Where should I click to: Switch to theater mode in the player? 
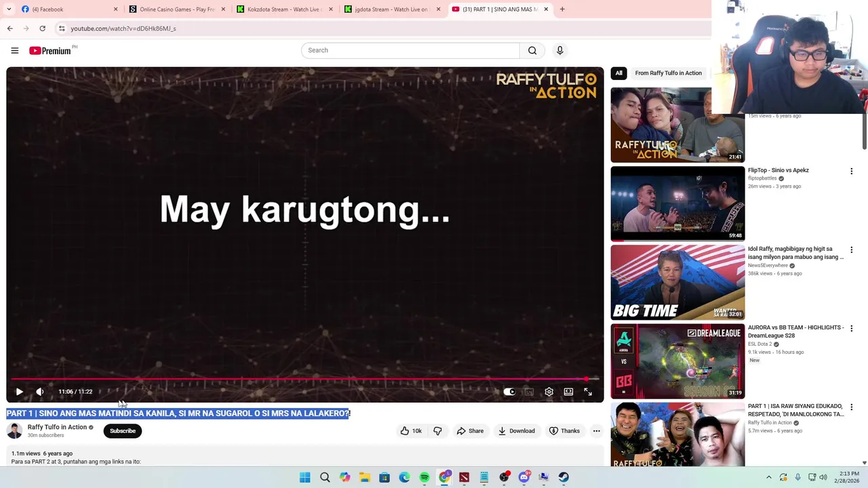568,392
